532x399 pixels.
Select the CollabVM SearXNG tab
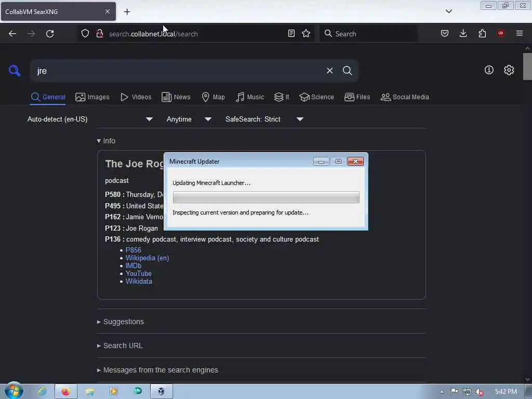click(x=58, y=11)
